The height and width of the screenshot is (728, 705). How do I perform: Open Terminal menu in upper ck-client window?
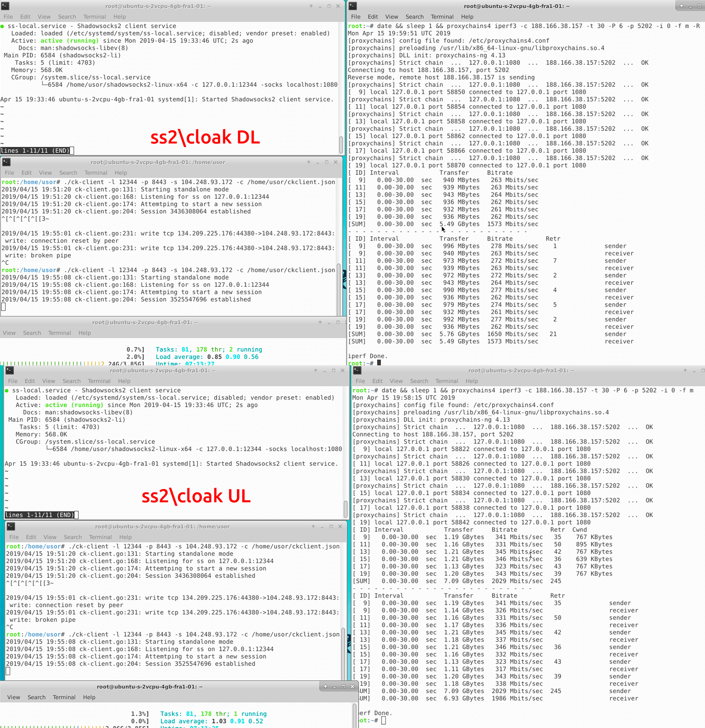click(96, 173)
